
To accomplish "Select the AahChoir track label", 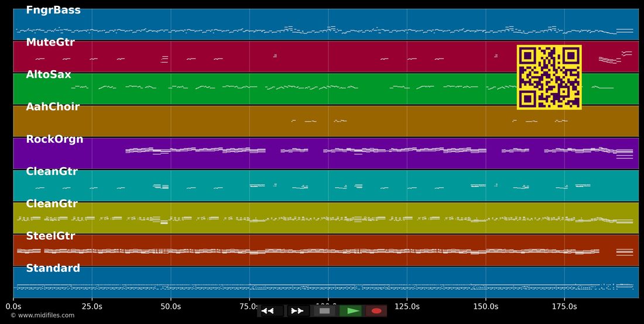I will click(53, 107).
